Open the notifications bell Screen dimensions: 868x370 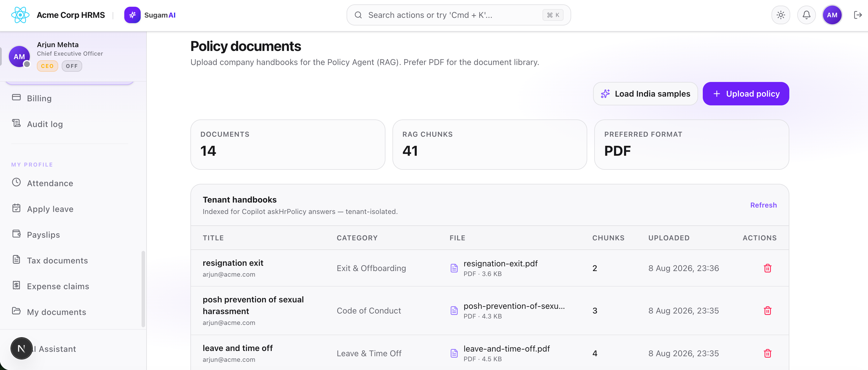pos(806,15)
